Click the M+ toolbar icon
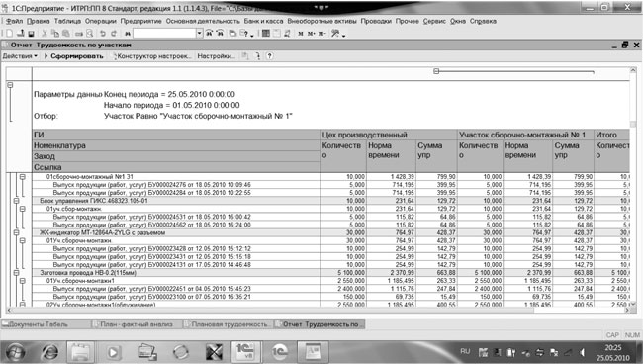643x364 pixels. click(312, 34)
